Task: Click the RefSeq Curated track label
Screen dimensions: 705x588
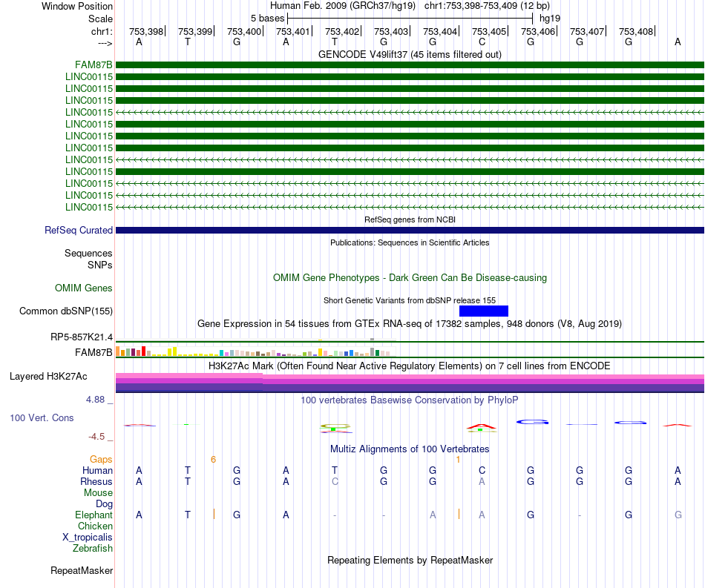Action: coord(78,230)
